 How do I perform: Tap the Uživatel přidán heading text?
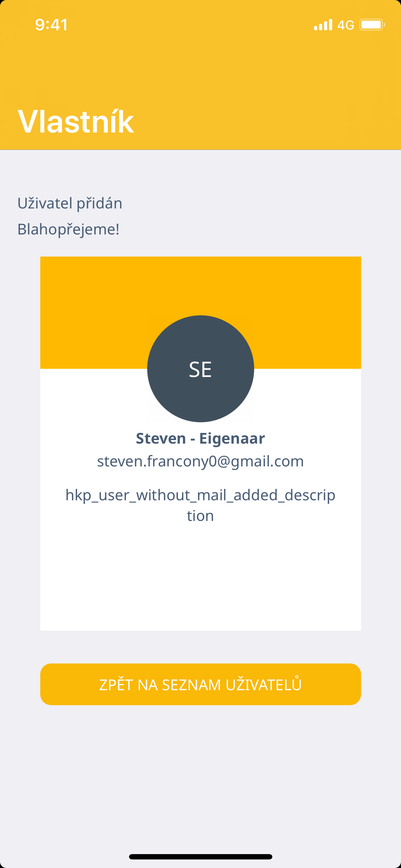tap(70, 203)
